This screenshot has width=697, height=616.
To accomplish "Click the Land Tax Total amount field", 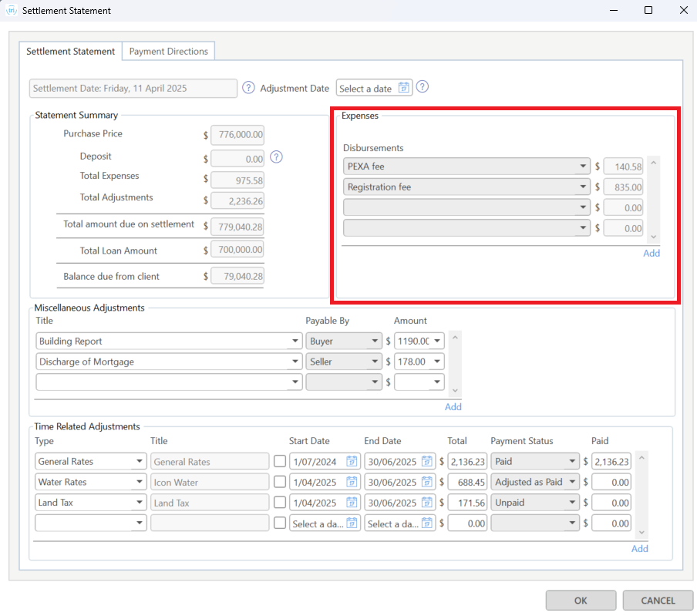I will point(467,503).
